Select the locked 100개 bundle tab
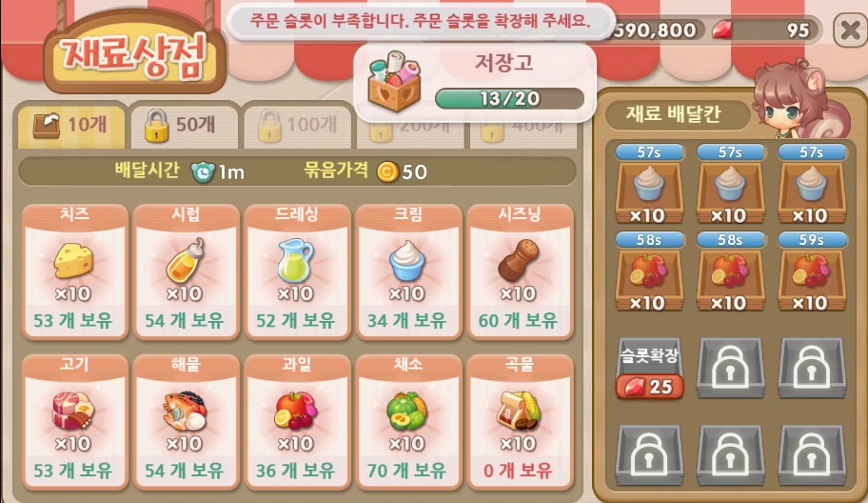This screenshot has height=503, width=868. pyautogui.click(x=298, y=125)
